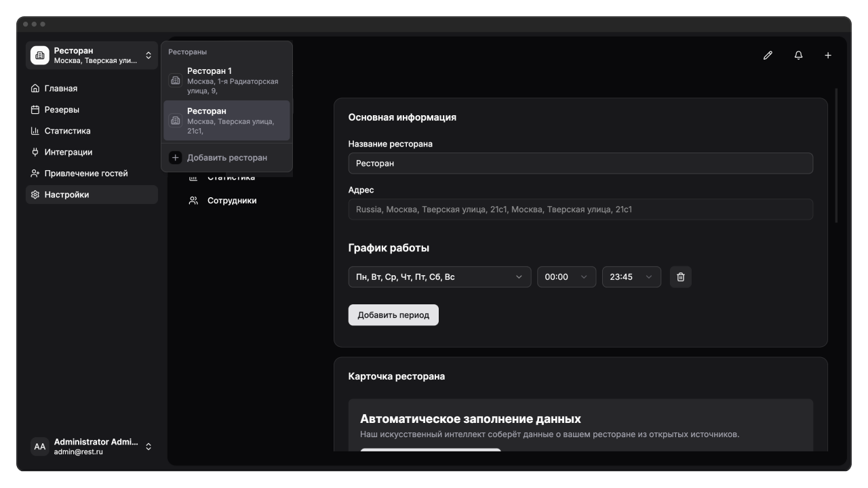Click the Ресторан 1 building icon

click(x=175, y=81)
